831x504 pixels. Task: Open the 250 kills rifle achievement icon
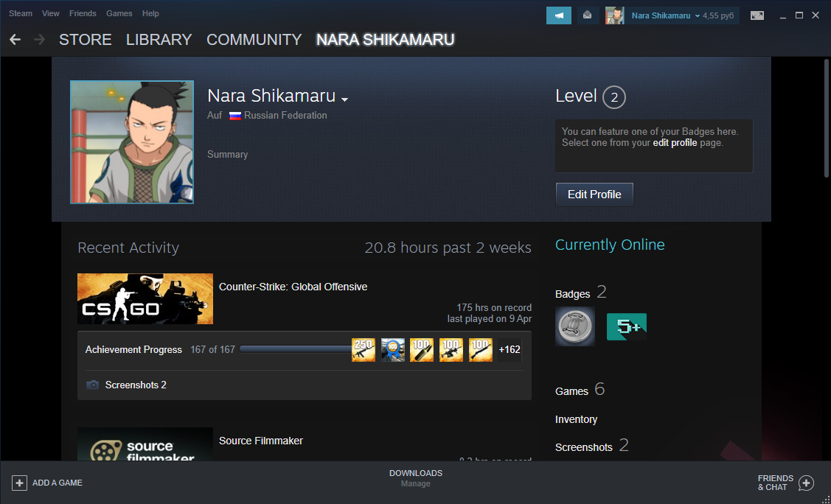[x=364, y=350]
